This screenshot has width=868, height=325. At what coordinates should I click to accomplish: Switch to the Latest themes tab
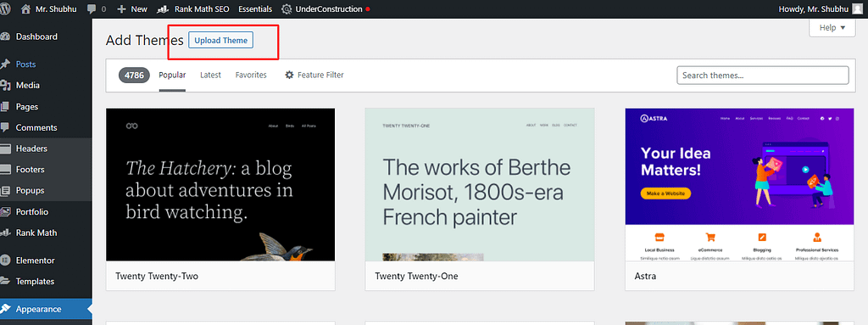pos(210,75)
